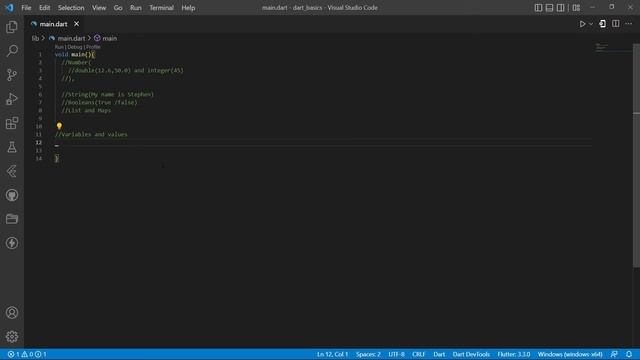Click the '//List and Maps' comment line
The image size is (640, 360).
(x=86, y=110)
